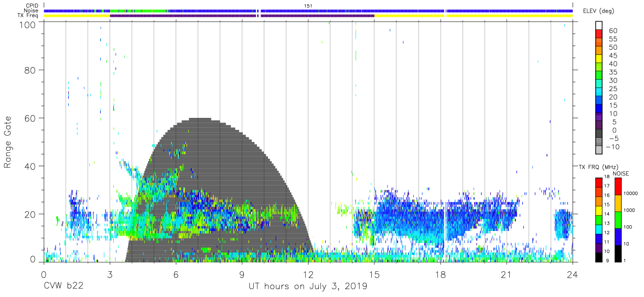Viewport: 644px width, 297px height.
Task: Click the blue Noise strip above the plot
Action: tap(308, 10)
